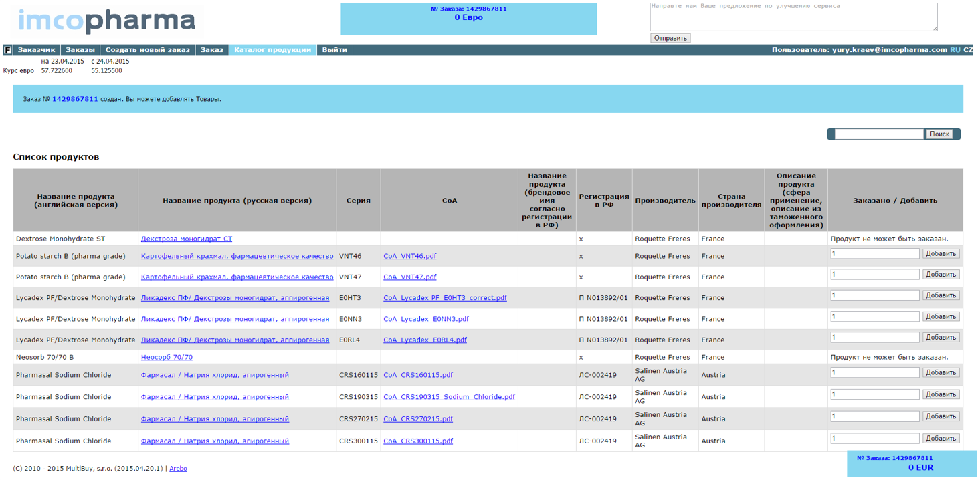Screen dimensions: 980x480
Task: Open the Заказы menu item
Action: (80, 50)
